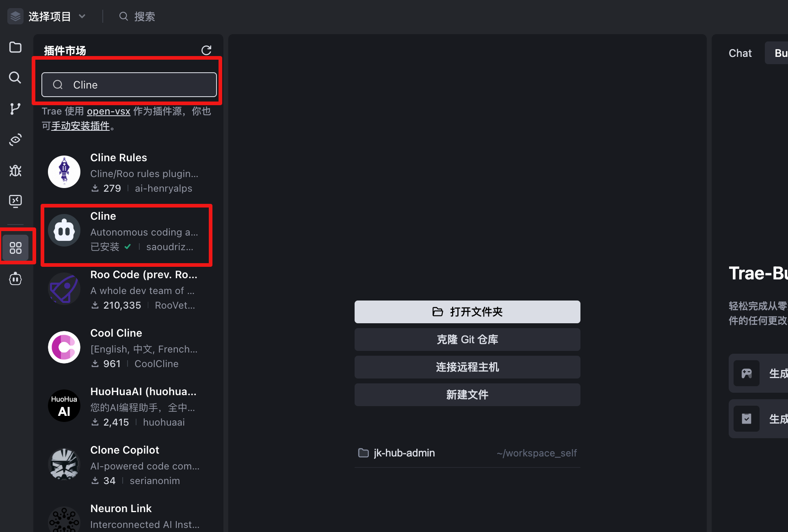Click the 克隆 Git 仓库 button
Viewport: 788px width, 532px height.
(x=467, y=339)
